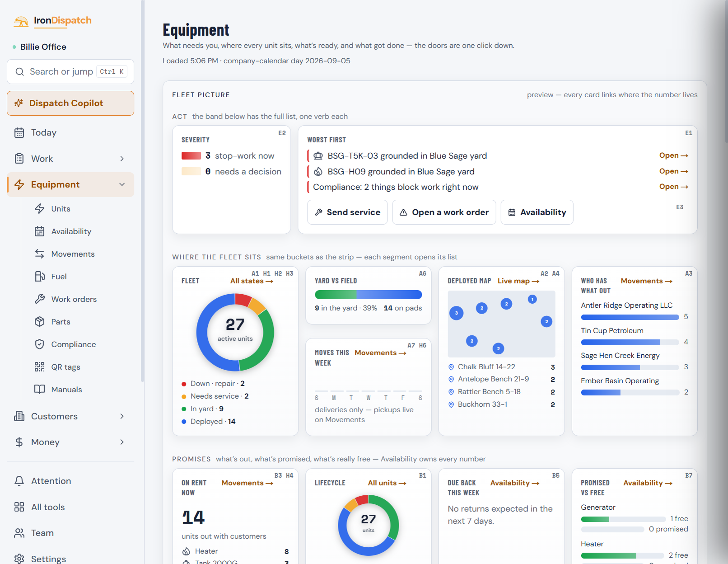
Task: Click the Availability button in Worst First card
Action: pyautogui.click(x=537, y=212)
